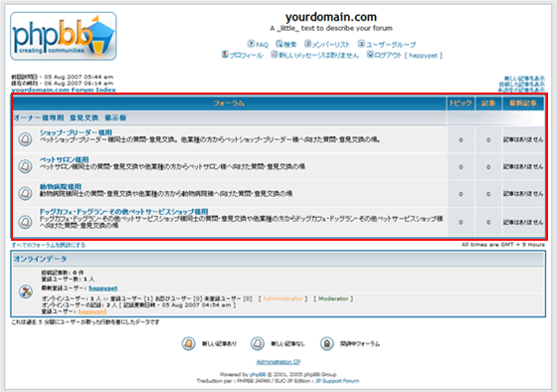Click the ログアウト [ happypet ] icon

point(370,54)
